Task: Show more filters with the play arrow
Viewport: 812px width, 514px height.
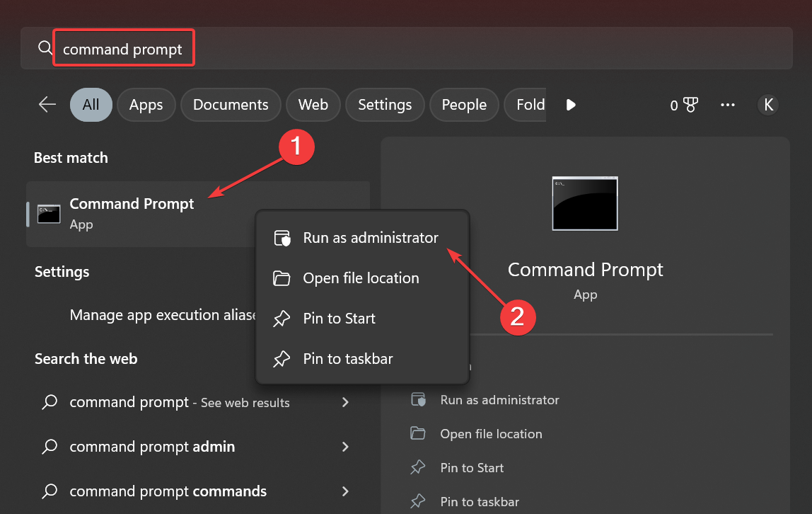Action: (571, 105)
